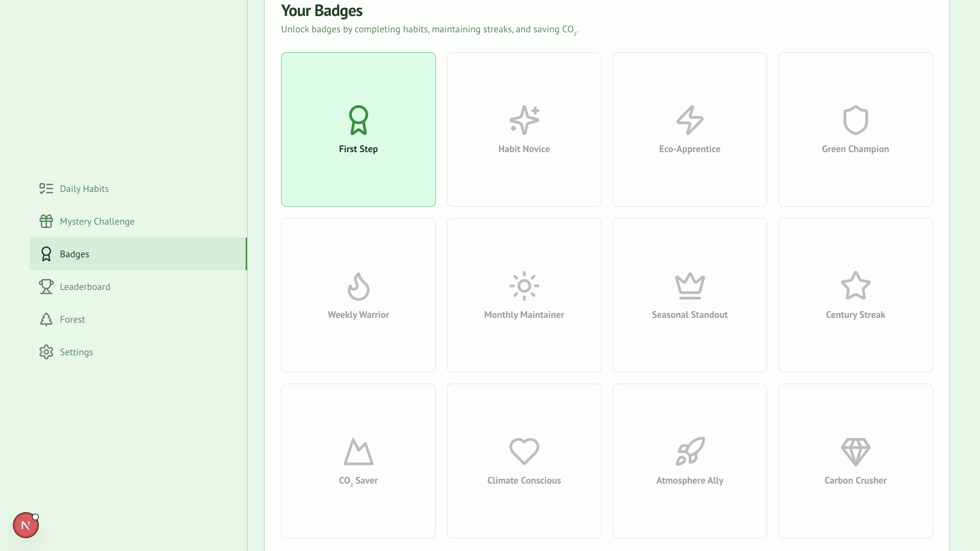
Task: Click the Green Champion badge label
Action: 855,149
